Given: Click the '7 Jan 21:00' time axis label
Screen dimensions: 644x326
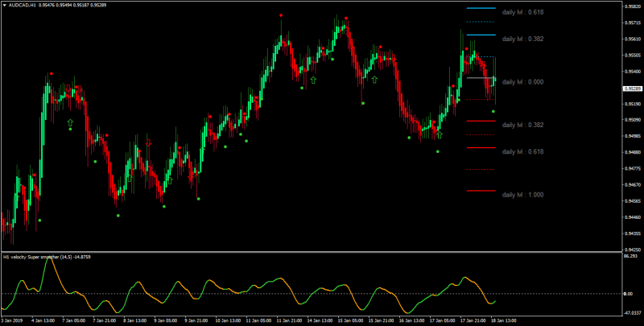Looking at the screenshot, I should 104,320.
